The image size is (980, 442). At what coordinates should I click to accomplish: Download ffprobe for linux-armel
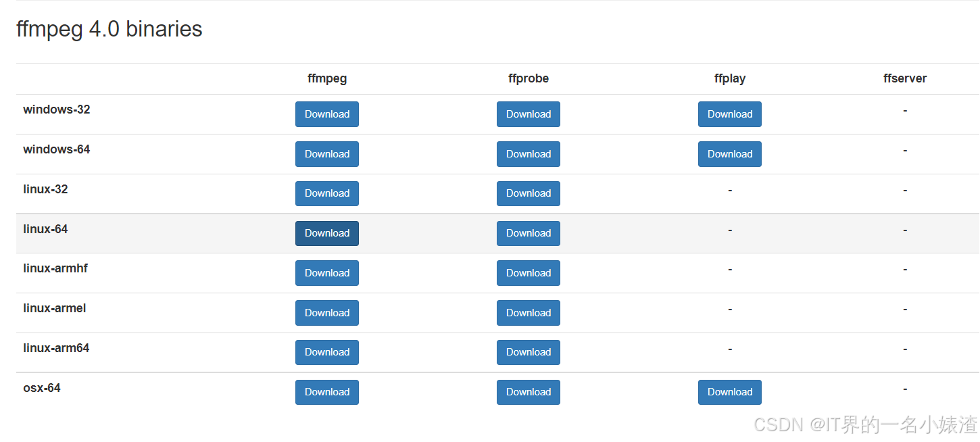[x=529, y=313]
